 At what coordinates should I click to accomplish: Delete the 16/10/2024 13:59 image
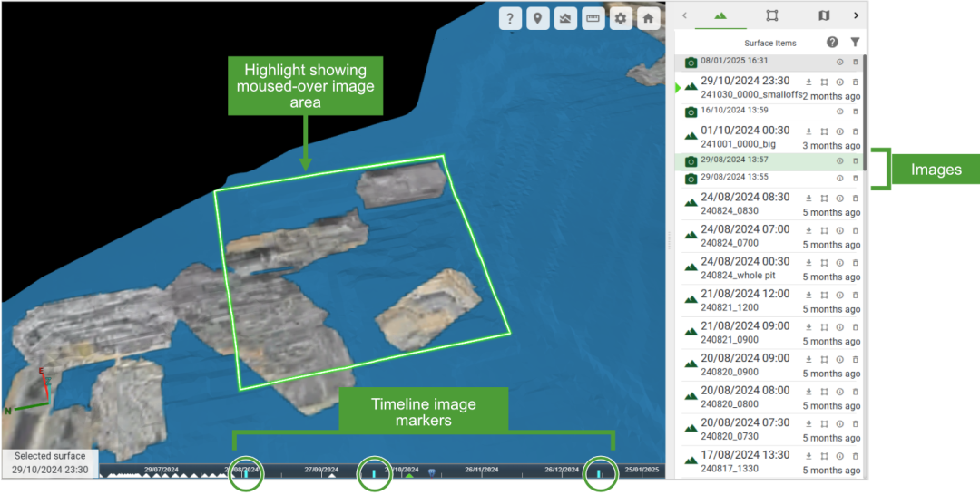tap(856, 112)
